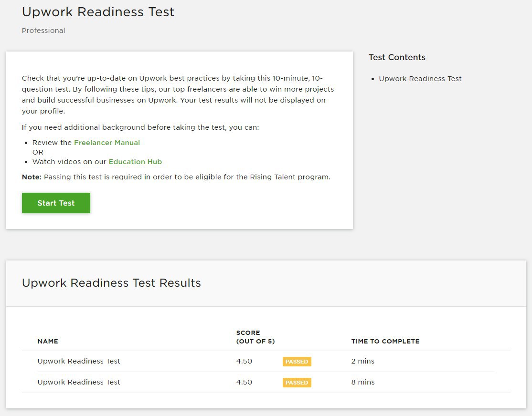Click the TIME TO COMPLETE column header
The image size is (532, 416).
385,341
